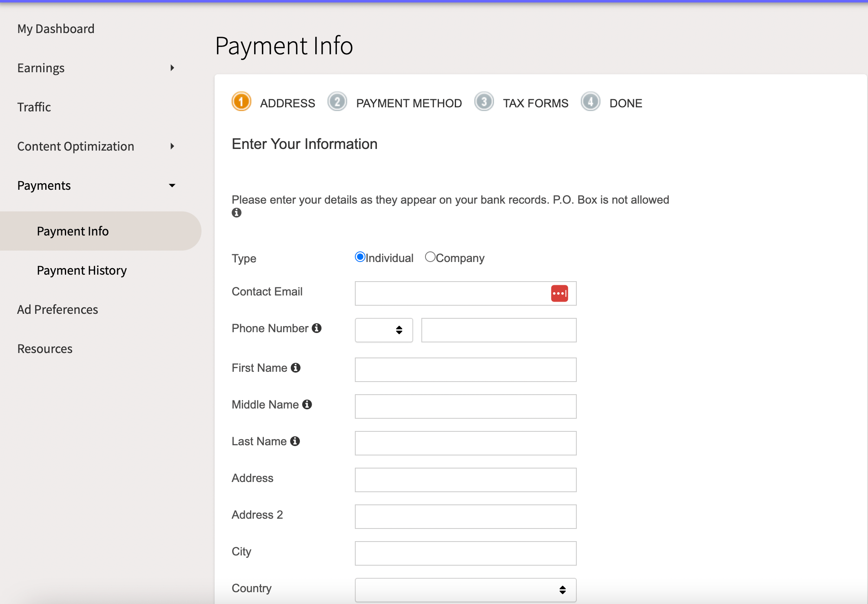This screenshot has height=604, width=868.
Task: Open the Country dropdown
Action: 465,590
